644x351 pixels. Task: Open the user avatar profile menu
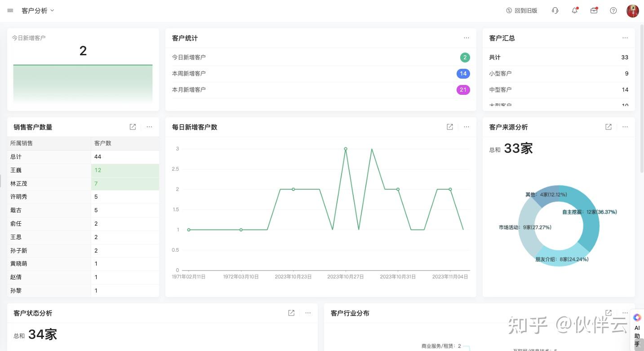(x=632, y=11)
